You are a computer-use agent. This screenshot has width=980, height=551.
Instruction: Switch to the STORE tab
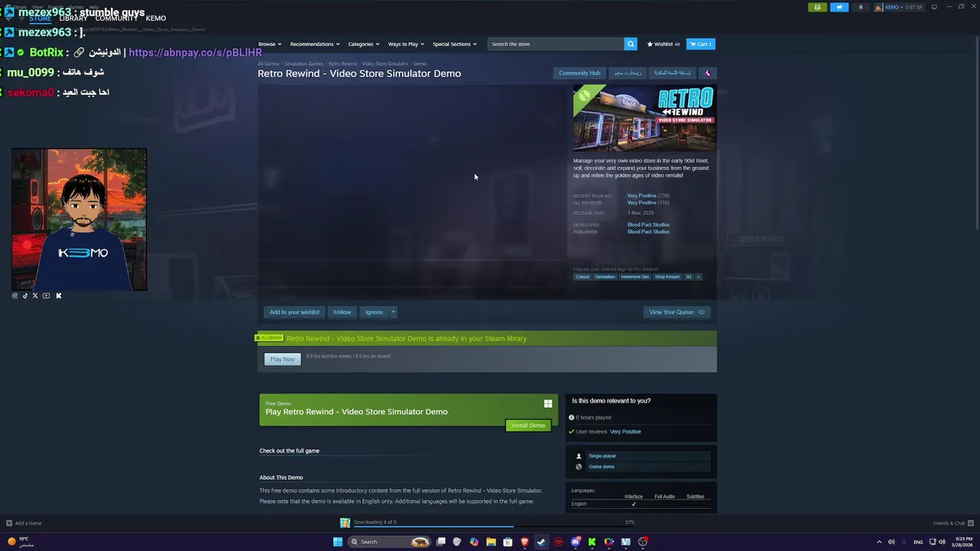click(x=41, y=18)
